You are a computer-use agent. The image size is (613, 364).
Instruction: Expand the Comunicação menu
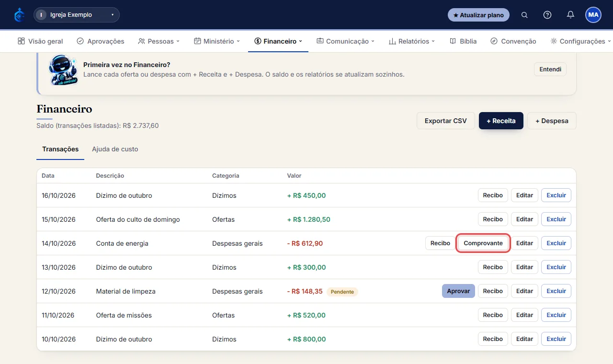345,41
